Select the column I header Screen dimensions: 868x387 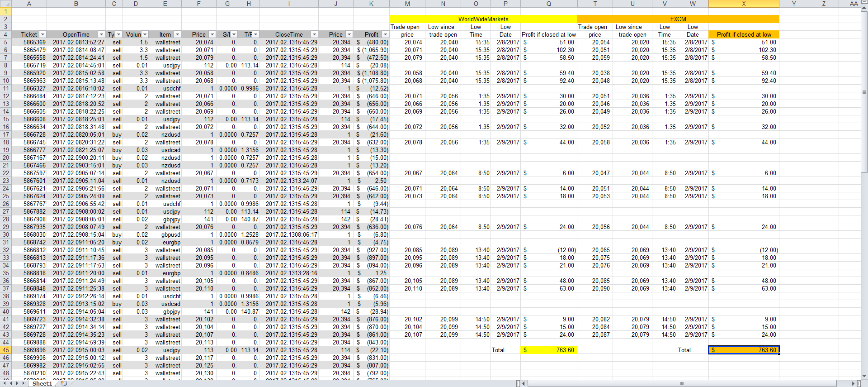pos(289,4)
